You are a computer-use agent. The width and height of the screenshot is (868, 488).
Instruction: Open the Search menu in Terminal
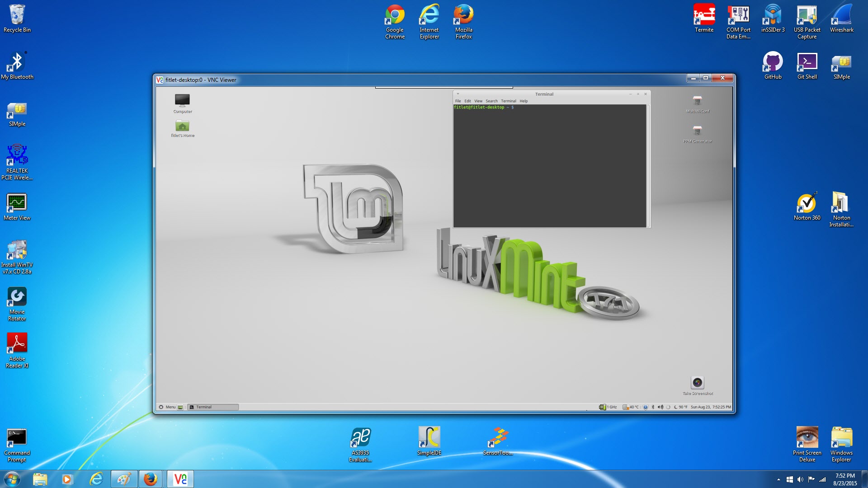491,101
